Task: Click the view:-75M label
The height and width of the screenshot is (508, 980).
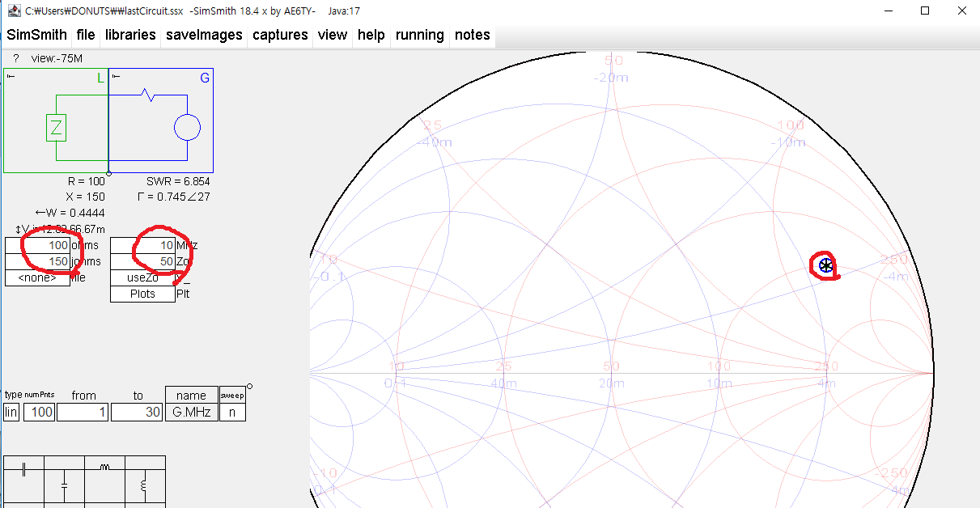Action: coord(57,59)
